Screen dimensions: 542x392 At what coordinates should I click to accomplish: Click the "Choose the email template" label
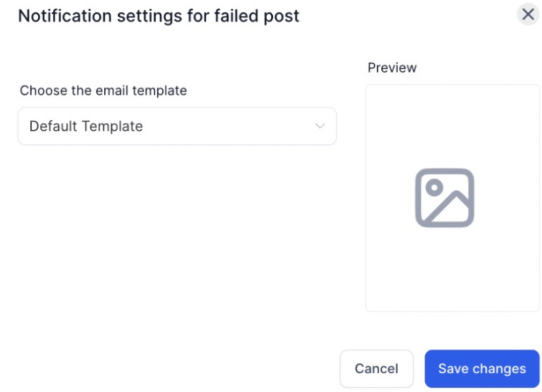tap(103, 91)
